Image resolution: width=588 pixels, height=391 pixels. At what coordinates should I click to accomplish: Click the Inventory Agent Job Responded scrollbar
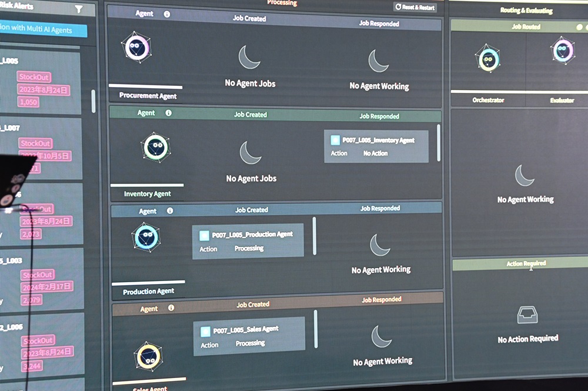[439, 143]
